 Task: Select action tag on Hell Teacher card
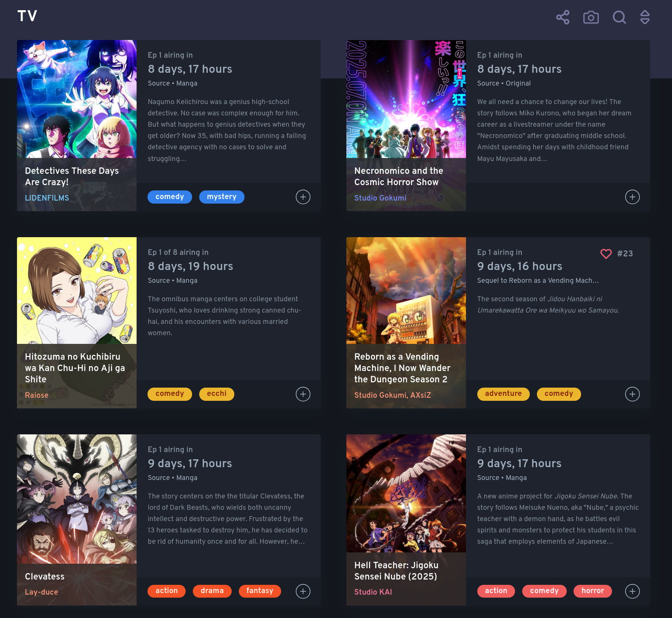tap(496, 591)
